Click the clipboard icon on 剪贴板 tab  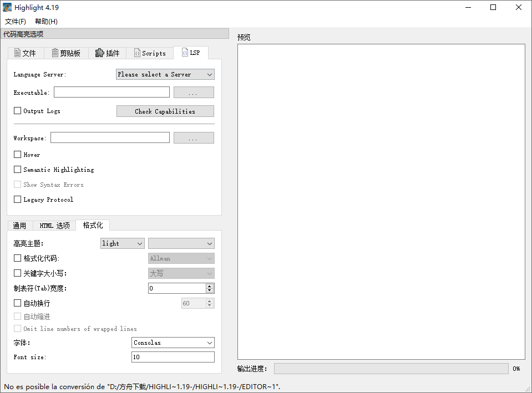(x=55, y=53)
